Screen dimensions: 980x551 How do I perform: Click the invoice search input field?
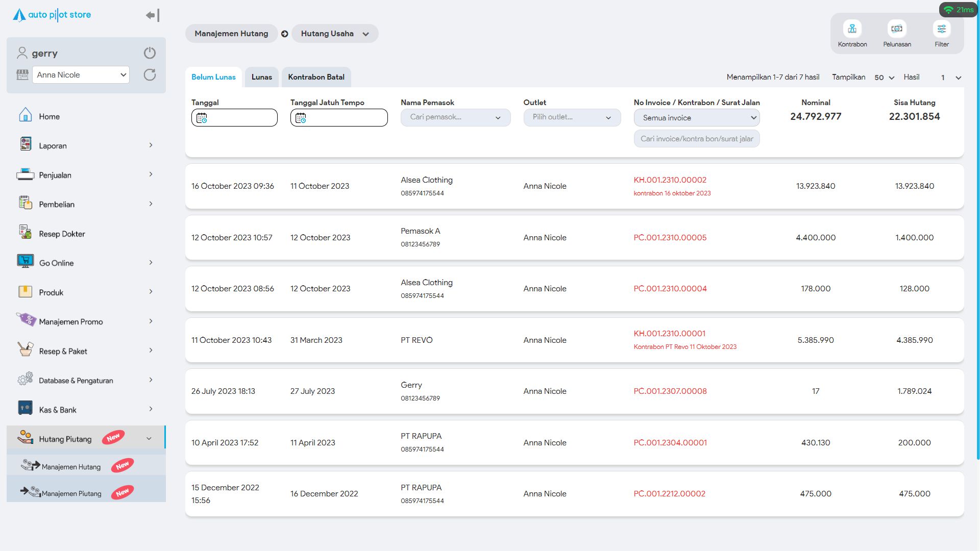tap(696, 139)
